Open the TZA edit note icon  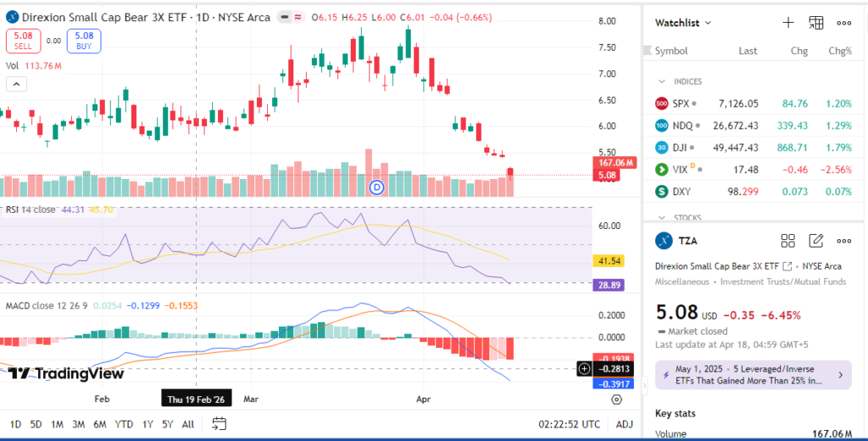(x=816, y=241)
